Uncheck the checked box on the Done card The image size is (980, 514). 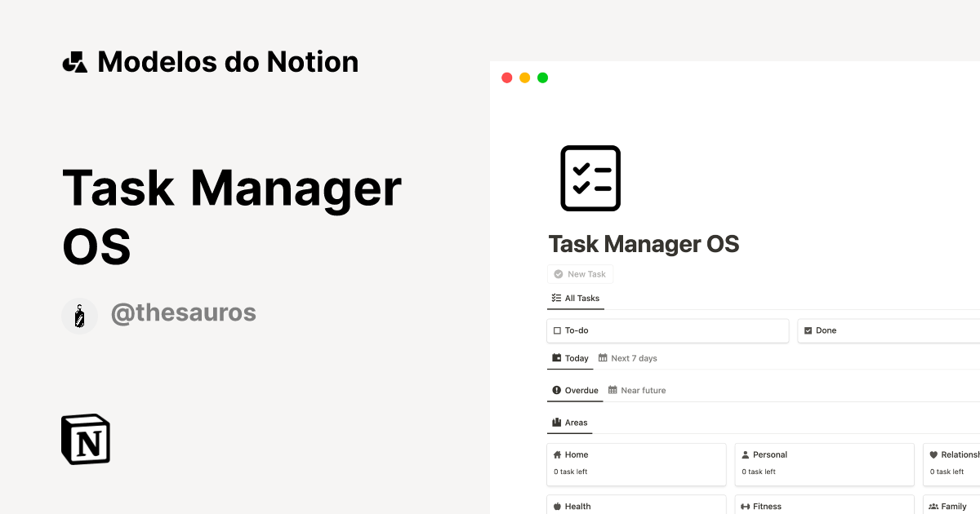[x=809, y=330]
